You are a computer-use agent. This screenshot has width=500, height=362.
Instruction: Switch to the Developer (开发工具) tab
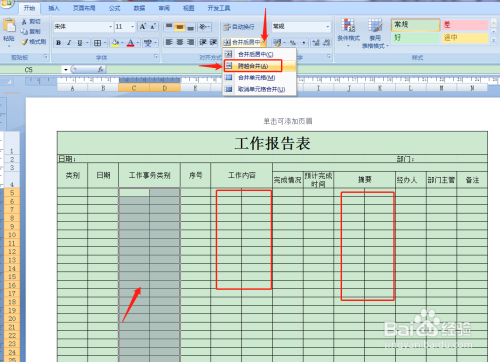click(219, 8)
